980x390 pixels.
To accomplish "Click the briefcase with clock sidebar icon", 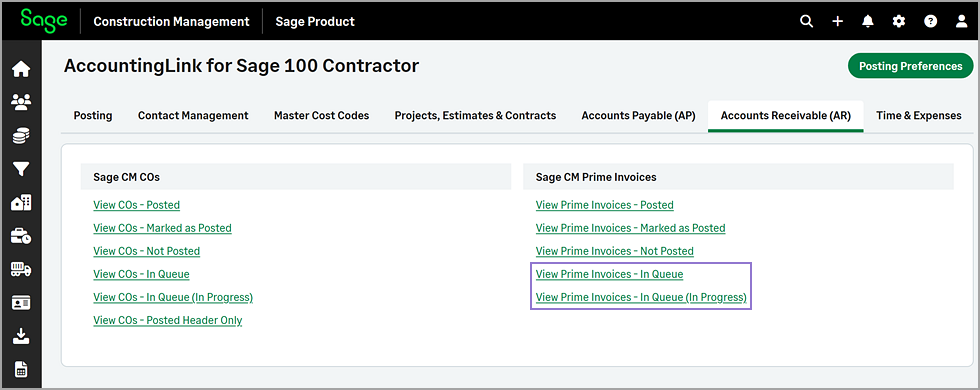I will click(21, 236).
